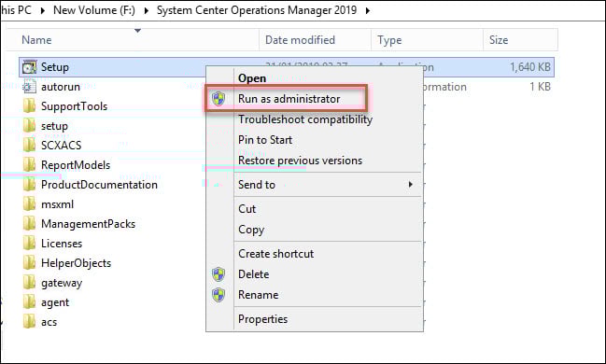Click the agent folder icon

click(29, 302)
